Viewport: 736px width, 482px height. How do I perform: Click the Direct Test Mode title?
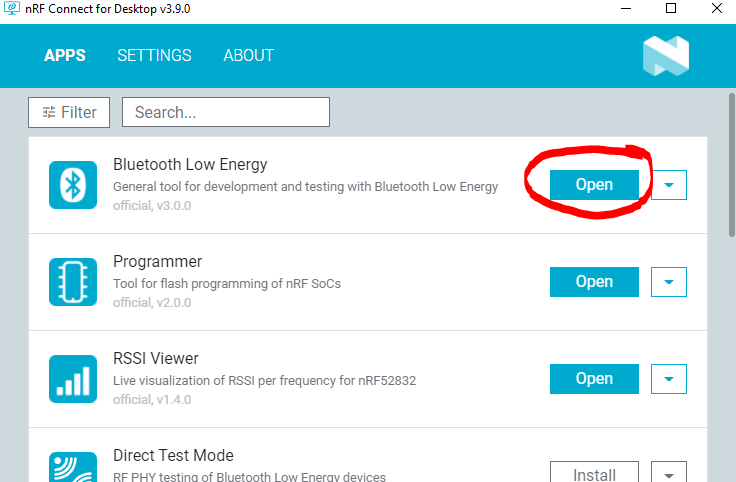tap(173, 455)
